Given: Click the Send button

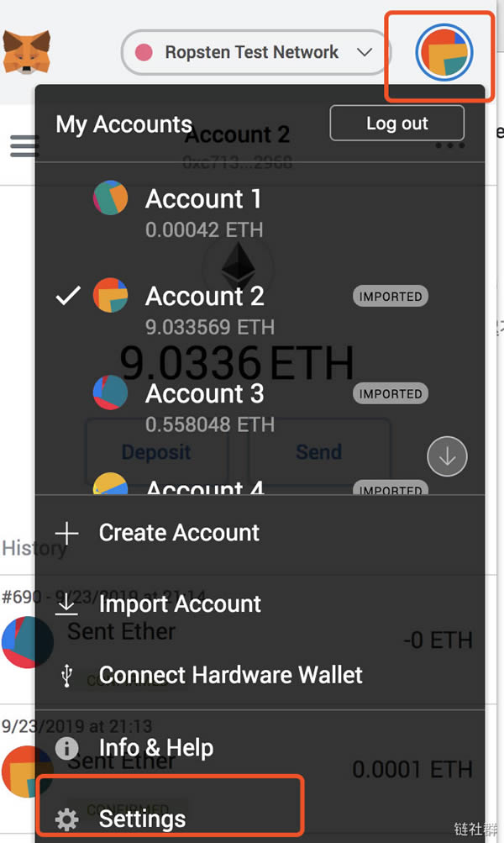Looking at the screenshot, I should pyautogui.click(x=318, y=451).
